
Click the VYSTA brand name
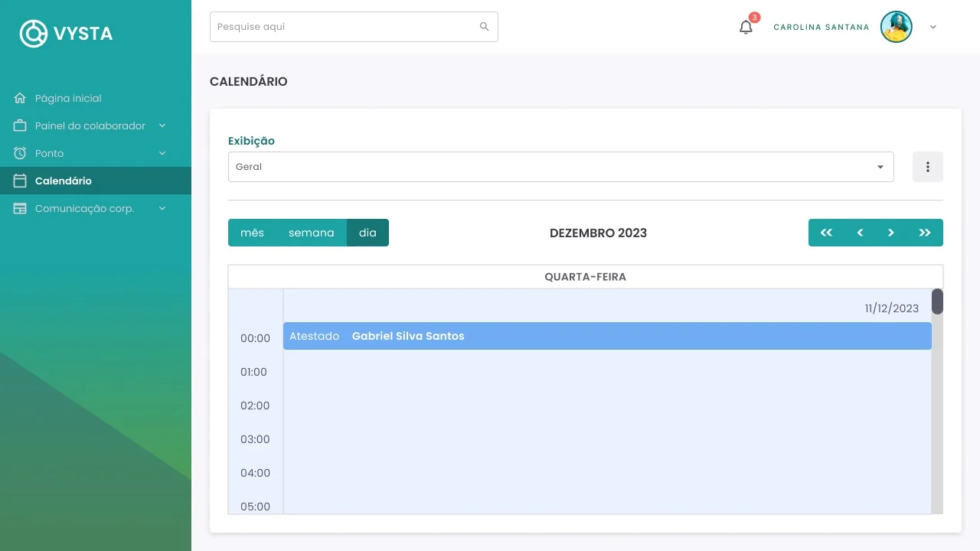83,34
